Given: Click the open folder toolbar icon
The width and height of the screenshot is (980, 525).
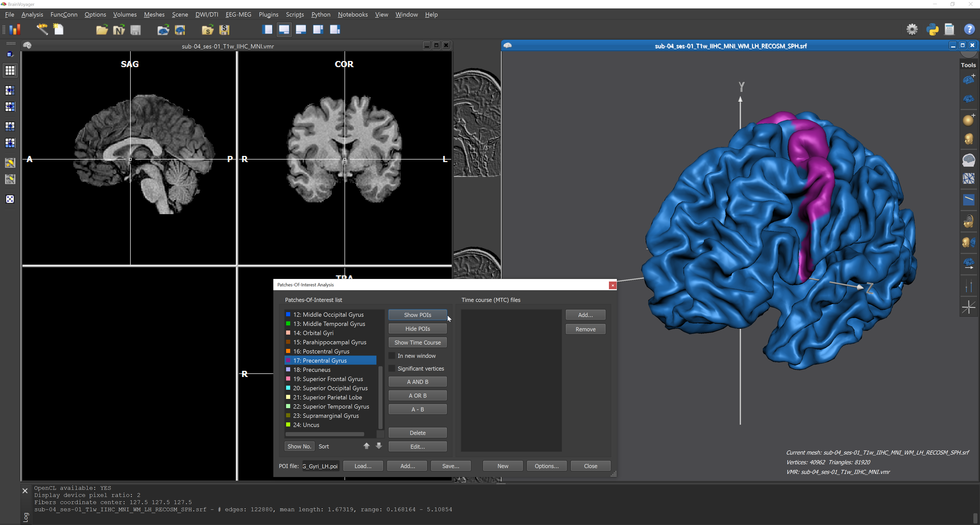Looking at the screenshot, I should pyautogui.click(x=102, y=30).
